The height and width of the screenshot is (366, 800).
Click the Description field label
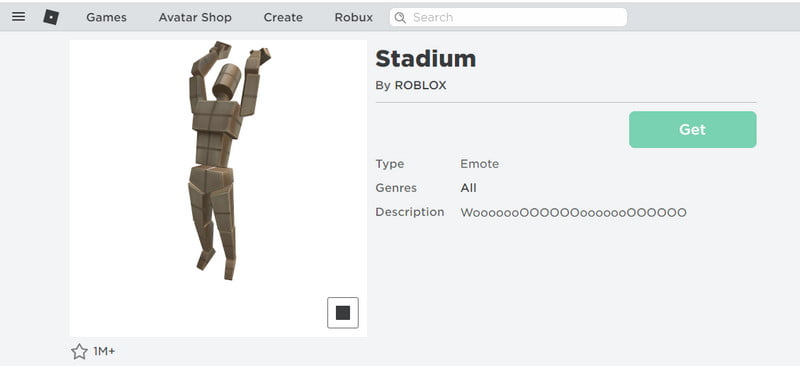410,212
